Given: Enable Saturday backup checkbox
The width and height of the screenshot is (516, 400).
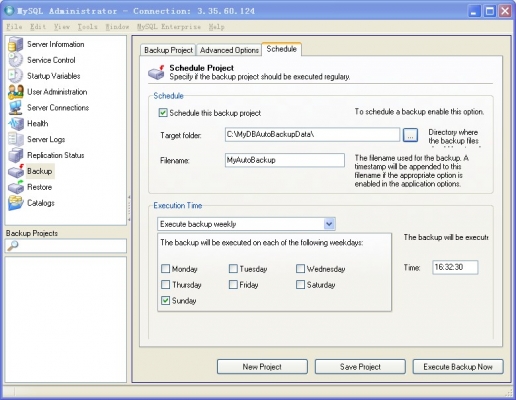Looking at the screenshot, I should tap(300, 285).
